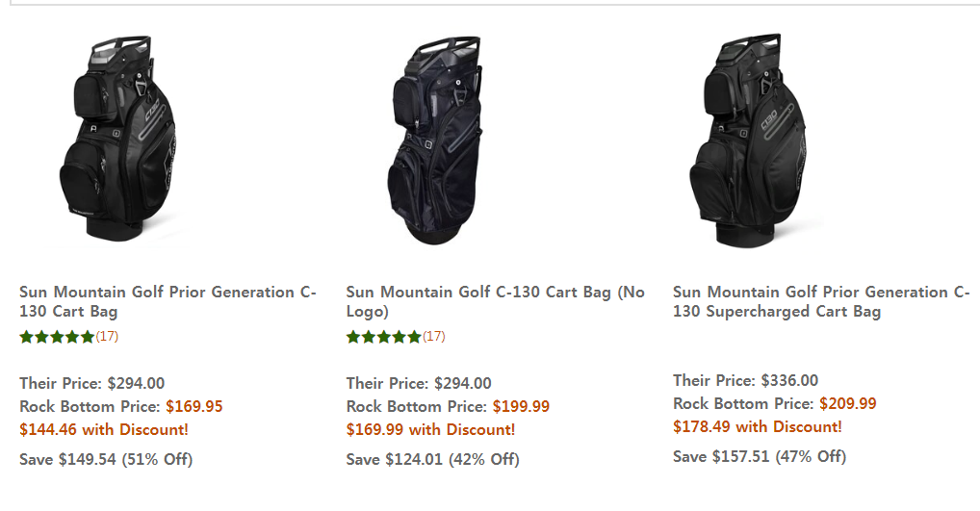Open the first Prior Generation C-130 Cart Bag title
This screenshot has height=511, width=980.
point(168,301)
